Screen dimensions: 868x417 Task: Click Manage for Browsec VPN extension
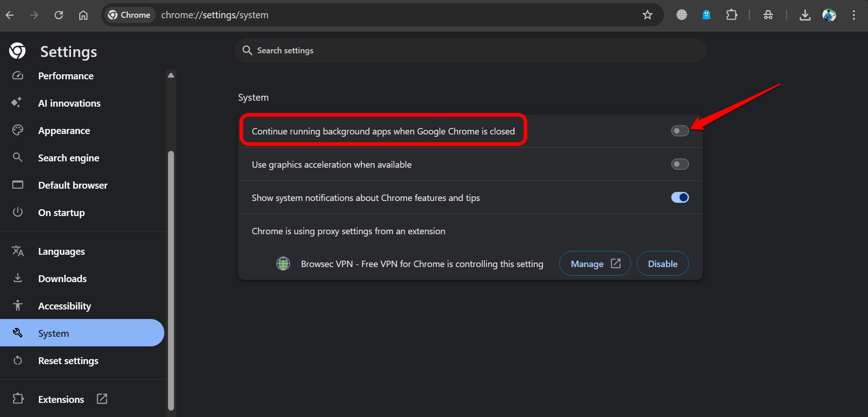tap(594, 264)
